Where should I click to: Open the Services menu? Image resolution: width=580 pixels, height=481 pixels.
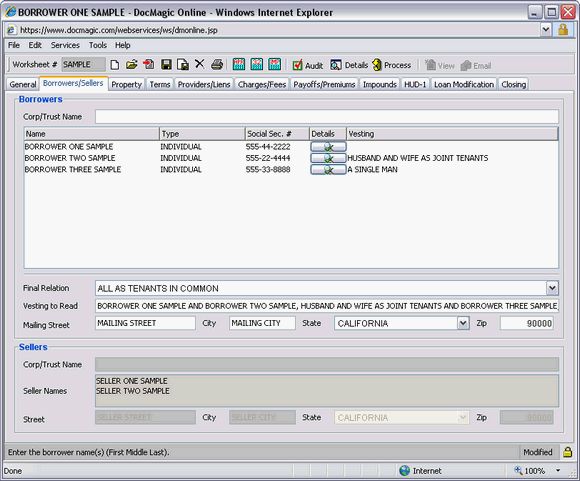65,45
